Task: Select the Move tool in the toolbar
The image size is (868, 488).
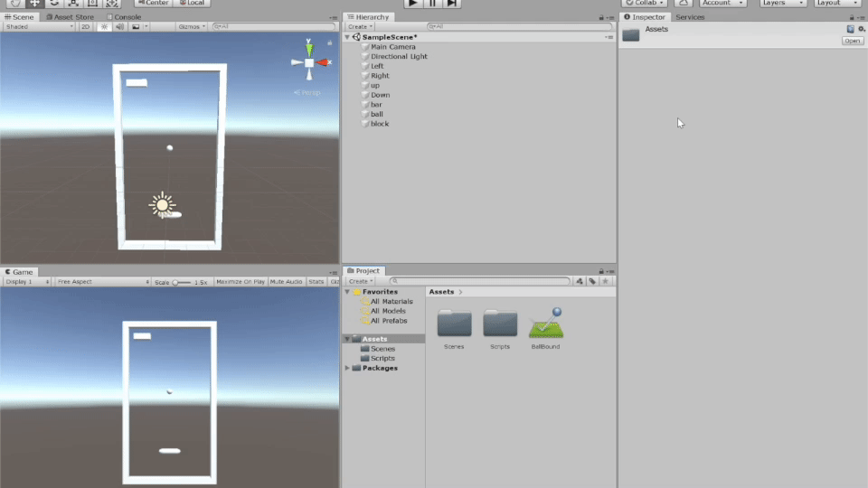Action: 34,4
